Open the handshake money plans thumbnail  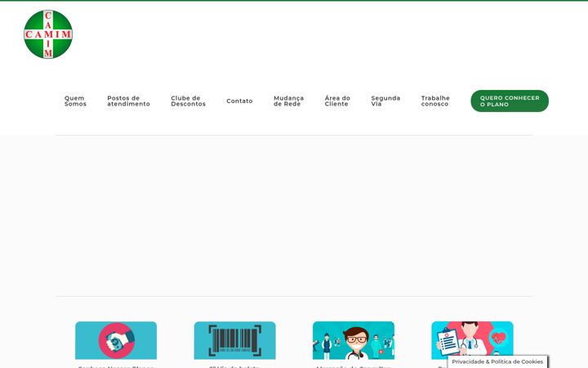(x=116, y=340)
